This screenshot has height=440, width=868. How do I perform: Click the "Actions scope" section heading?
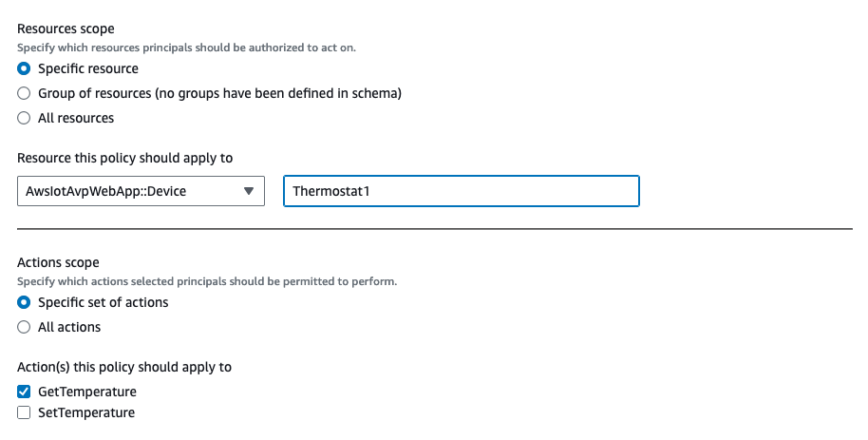pyautogui.click(x=58, y=262)
